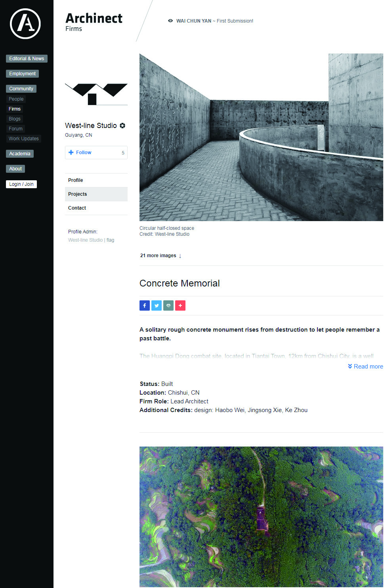Click the Archinect Firms header title
The height and width of the screenshot is (588, 384).
(94, 22)
